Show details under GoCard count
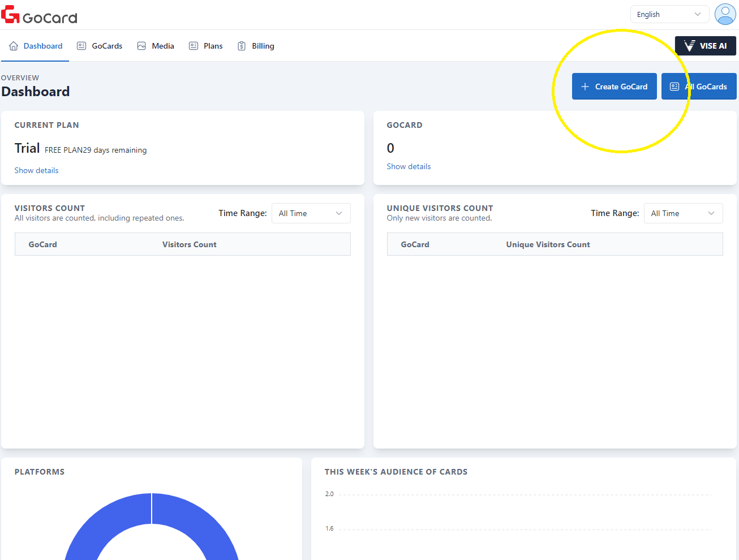 pyautogui.click(x=409, y=166)
